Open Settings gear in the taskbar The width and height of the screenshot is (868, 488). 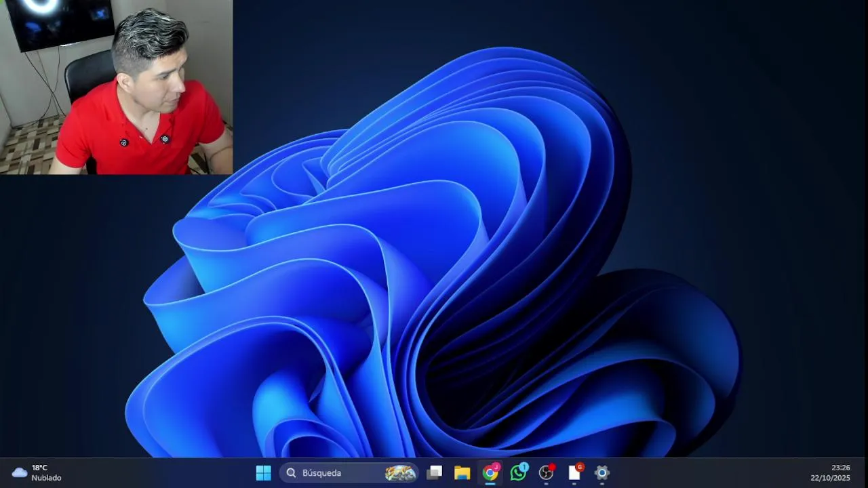point(602,472)
